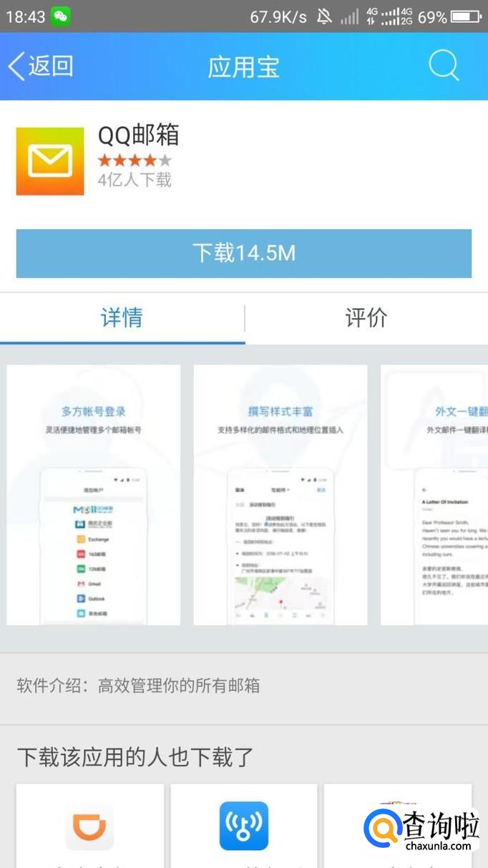Tap the 18:43 clock in status bar

(25, 16)
